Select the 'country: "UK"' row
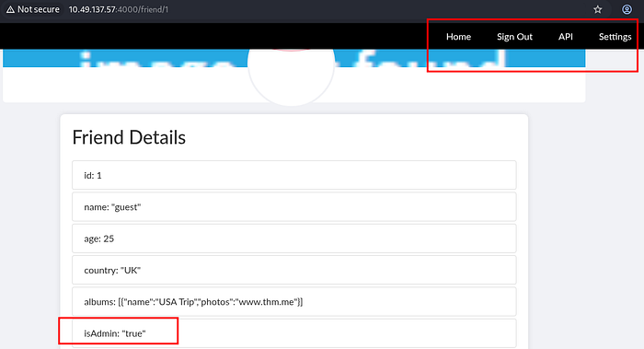The image size is (644, 349). click(x=294, y=270)
